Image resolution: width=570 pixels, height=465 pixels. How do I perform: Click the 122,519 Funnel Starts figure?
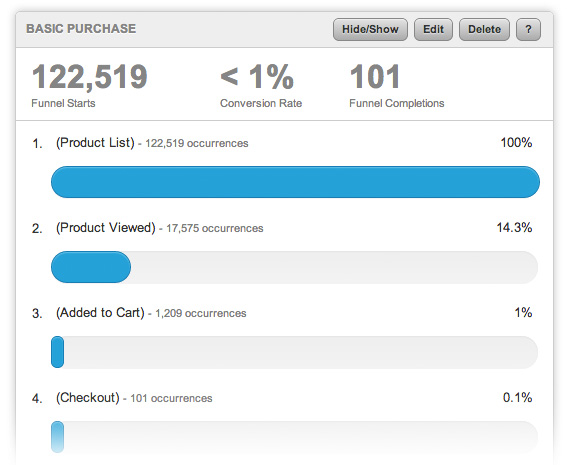(89, 77)
